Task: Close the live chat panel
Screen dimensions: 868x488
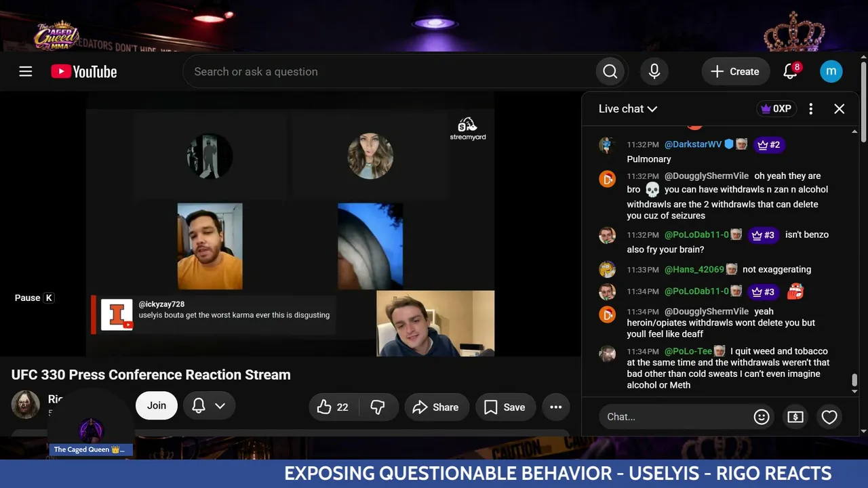Action: coord(840,108)
